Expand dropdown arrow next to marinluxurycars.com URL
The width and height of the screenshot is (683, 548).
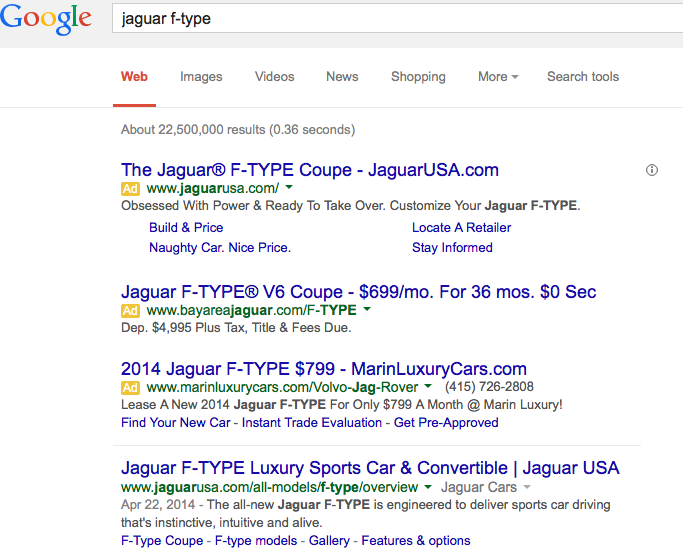[x=428, y=386]
